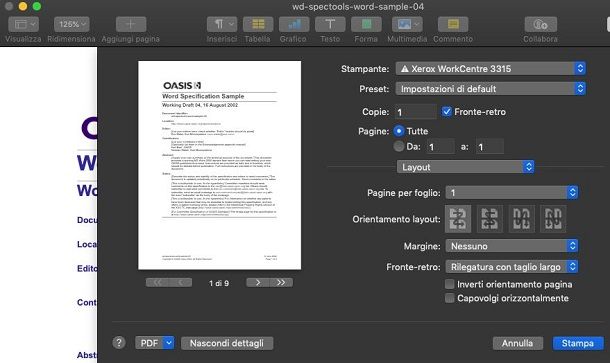The height and width of the screenshot is (363, 610).
Task: Click the Grafico chart icon
Action: pyautogui.click(x=294, y=24)
